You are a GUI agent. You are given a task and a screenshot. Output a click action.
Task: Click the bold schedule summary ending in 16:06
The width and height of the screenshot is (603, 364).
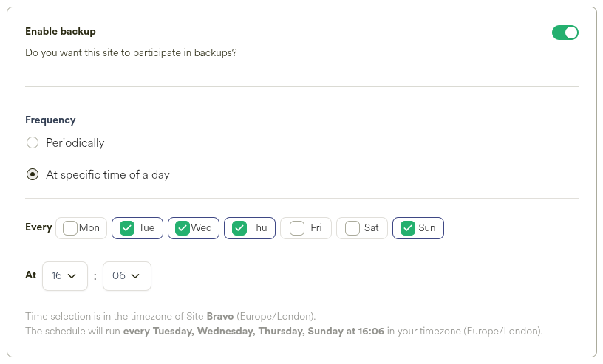[x=253, y=331]
